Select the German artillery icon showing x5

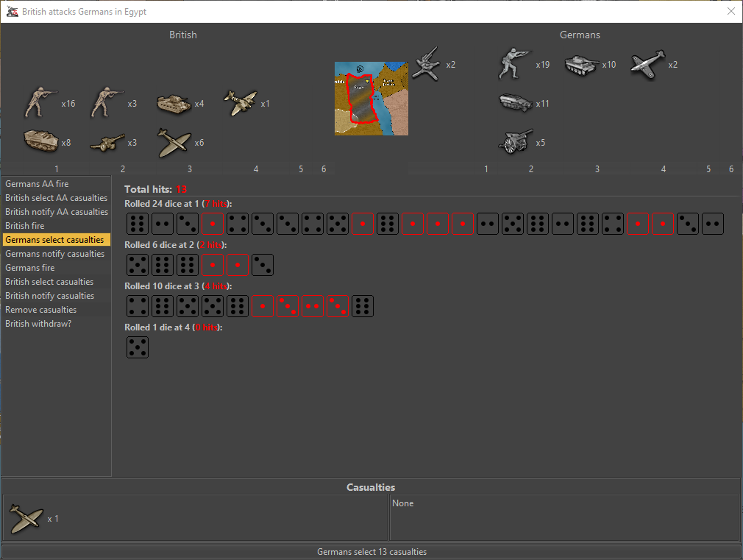point(514,142)
